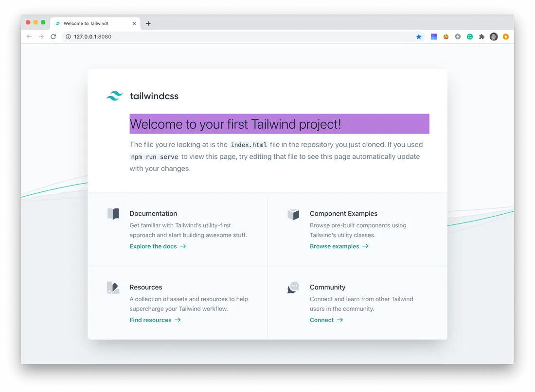Click the npm run serve code snippet

pyautogui.click(x=155, y=157)
